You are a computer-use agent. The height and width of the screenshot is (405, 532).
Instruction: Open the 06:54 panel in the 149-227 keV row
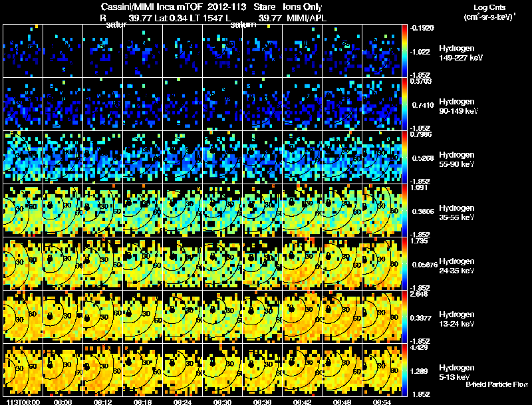tap(382, 51)
